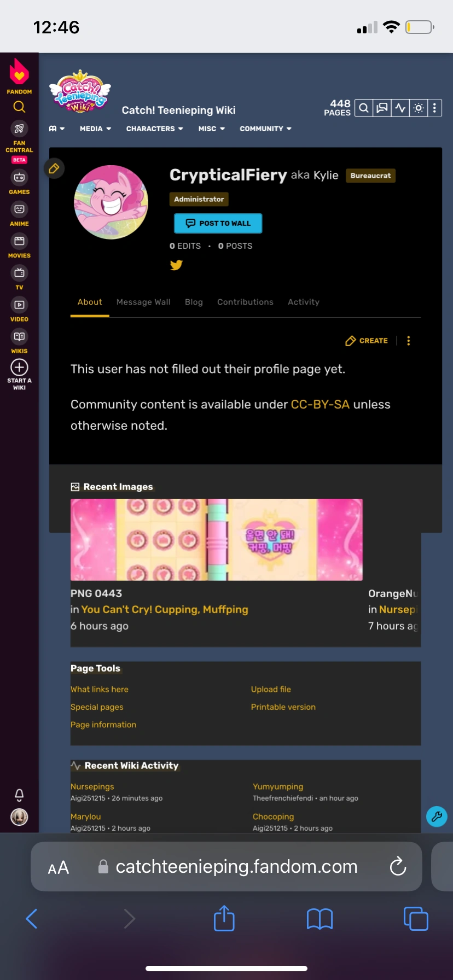The image size is (453, 980).
Task: Expand the Community dropdown menu
Action: [266, 129]
